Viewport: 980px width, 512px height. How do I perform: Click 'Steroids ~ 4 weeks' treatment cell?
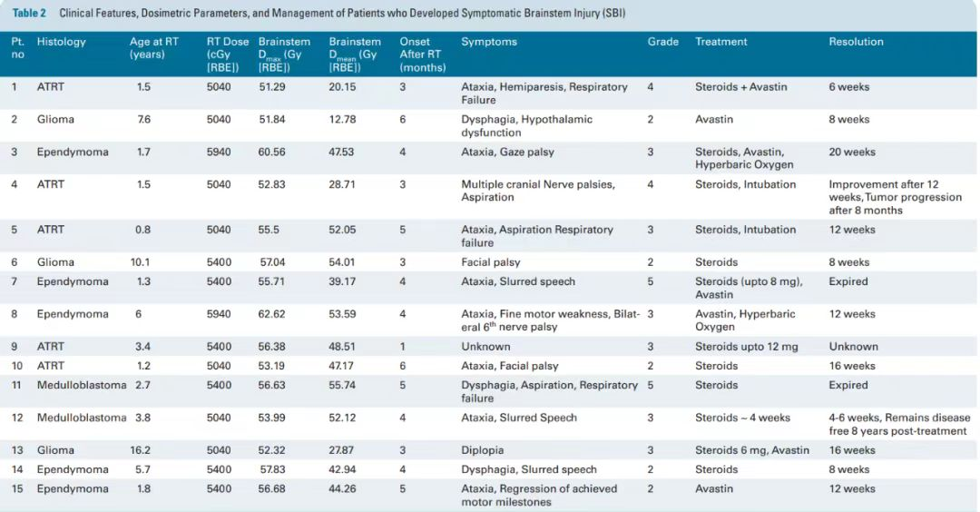coord(742,418)
